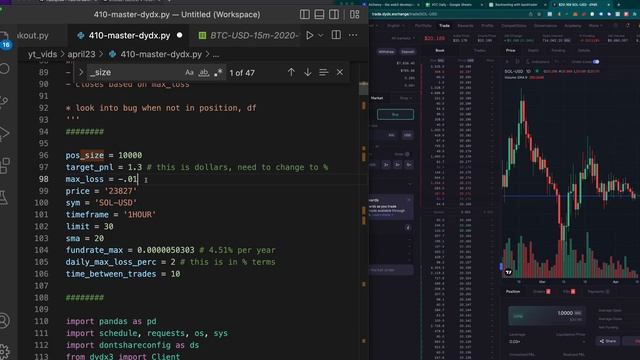Switch to 410-master-dydx.py editor tab

click(129, 36)
